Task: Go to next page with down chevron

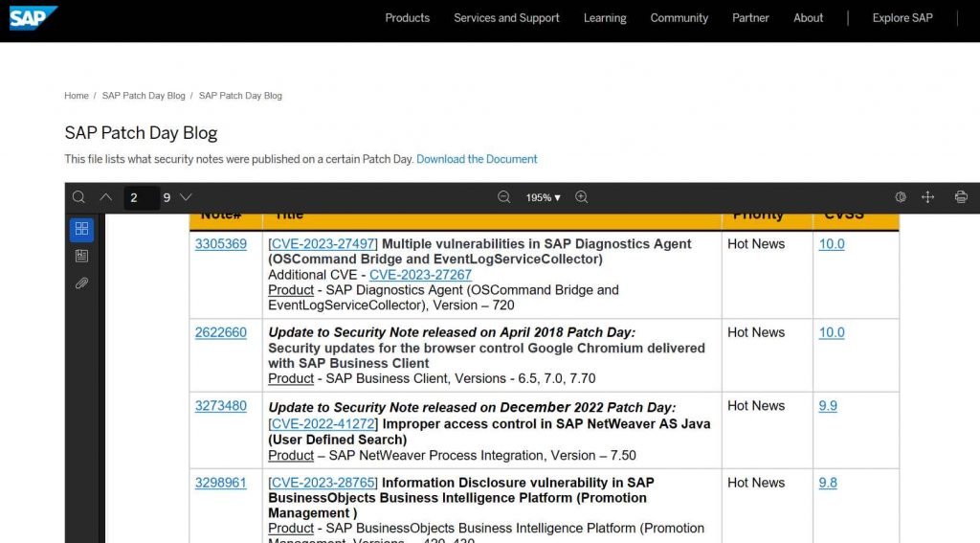Action: 186,197
